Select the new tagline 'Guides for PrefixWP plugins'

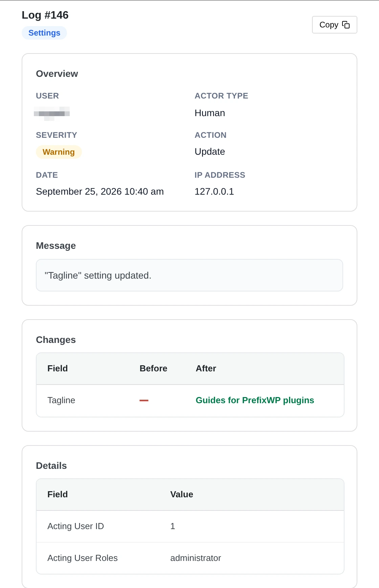(x=255, y=400)
